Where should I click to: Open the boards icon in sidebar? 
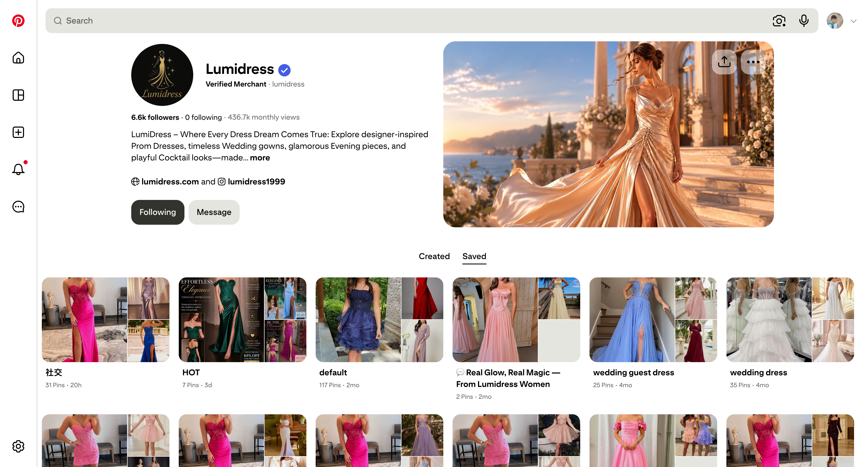[x=18, y=95]
